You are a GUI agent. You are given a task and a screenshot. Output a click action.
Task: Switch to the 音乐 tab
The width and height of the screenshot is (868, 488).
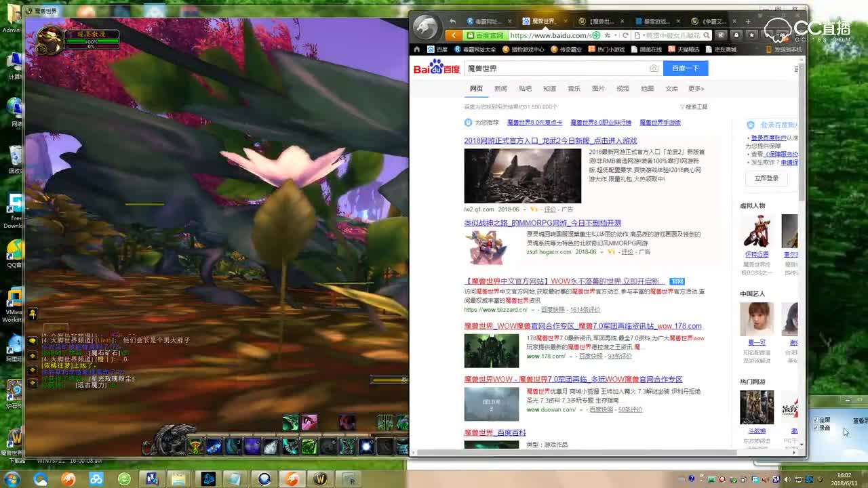click(574, 89)
